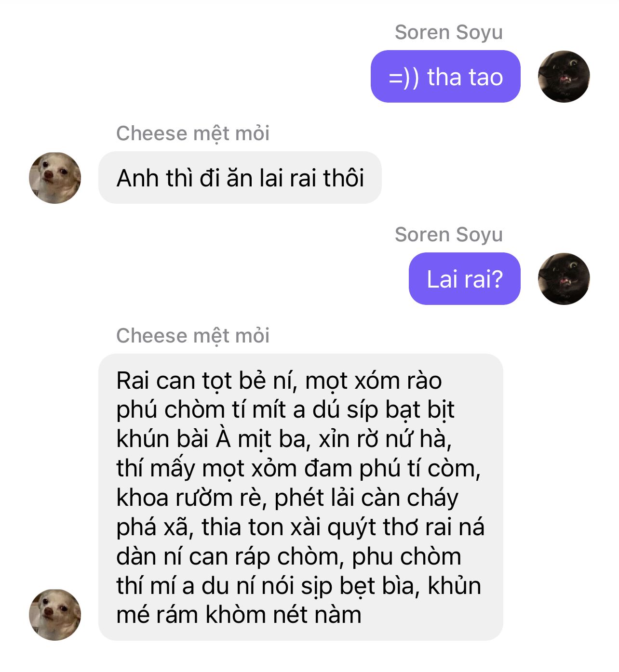Click 'Cheese mệt mỏi' name above 'Anh thì' message
The width and height of the screenshot is (619, 672).
point(193,133)
